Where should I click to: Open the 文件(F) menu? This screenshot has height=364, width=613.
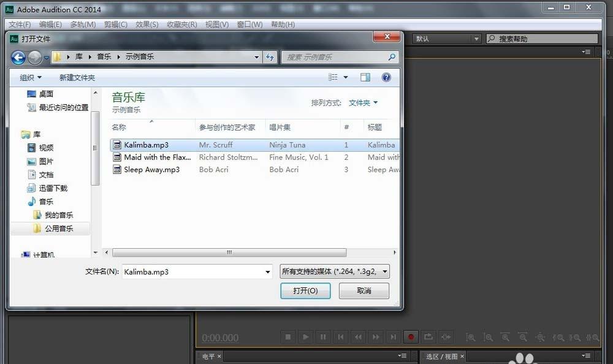click(x=20, y=25)
